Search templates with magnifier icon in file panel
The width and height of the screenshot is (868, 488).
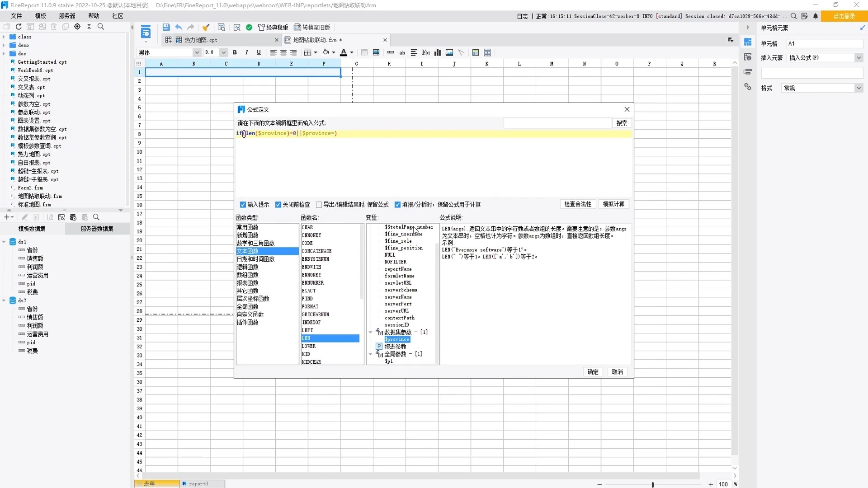click(101, 27)
